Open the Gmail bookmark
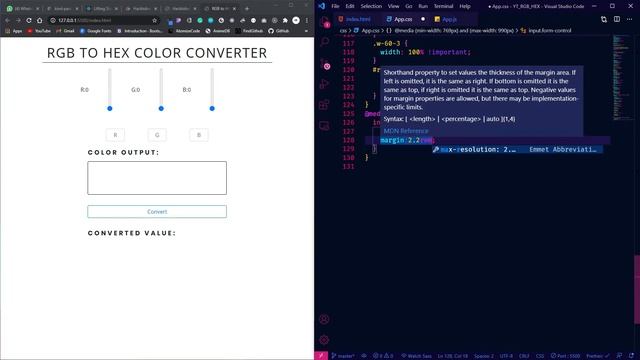 tap(65, 31)
